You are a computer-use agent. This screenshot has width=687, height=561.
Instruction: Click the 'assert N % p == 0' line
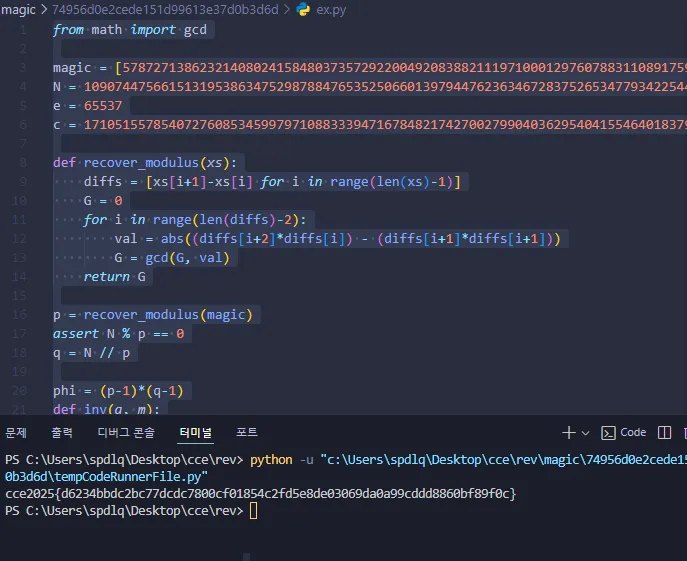[118, 334]
